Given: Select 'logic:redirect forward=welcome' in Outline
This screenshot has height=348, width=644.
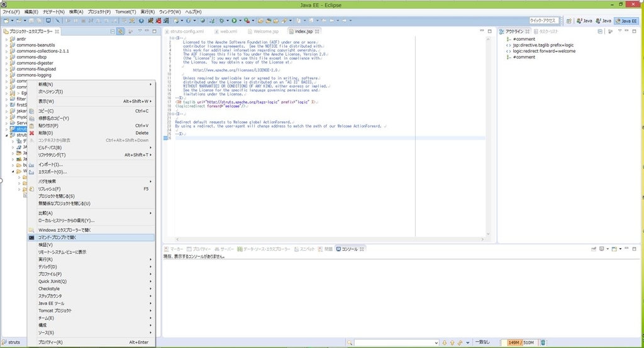Looking at the screenshot, I should coord(543,51).
